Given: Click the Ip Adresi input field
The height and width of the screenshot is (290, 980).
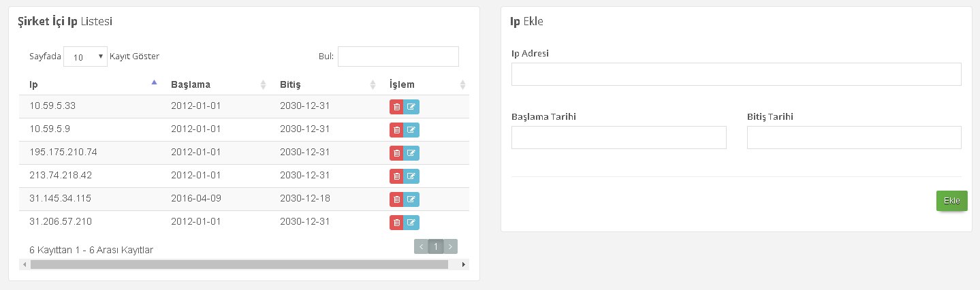Looking at the screenshot, I should point(736,74).
